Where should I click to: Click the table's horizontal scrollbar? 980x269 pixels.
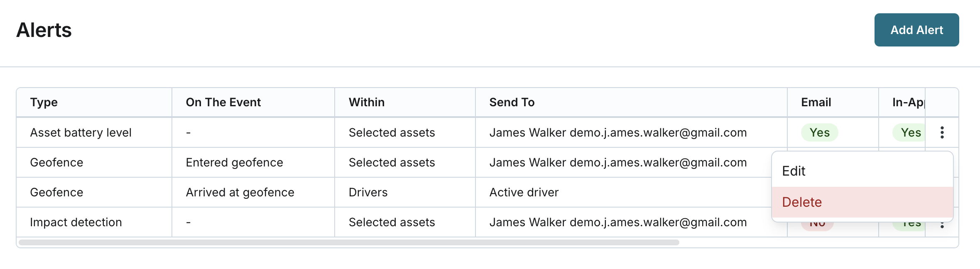(349, 242)
